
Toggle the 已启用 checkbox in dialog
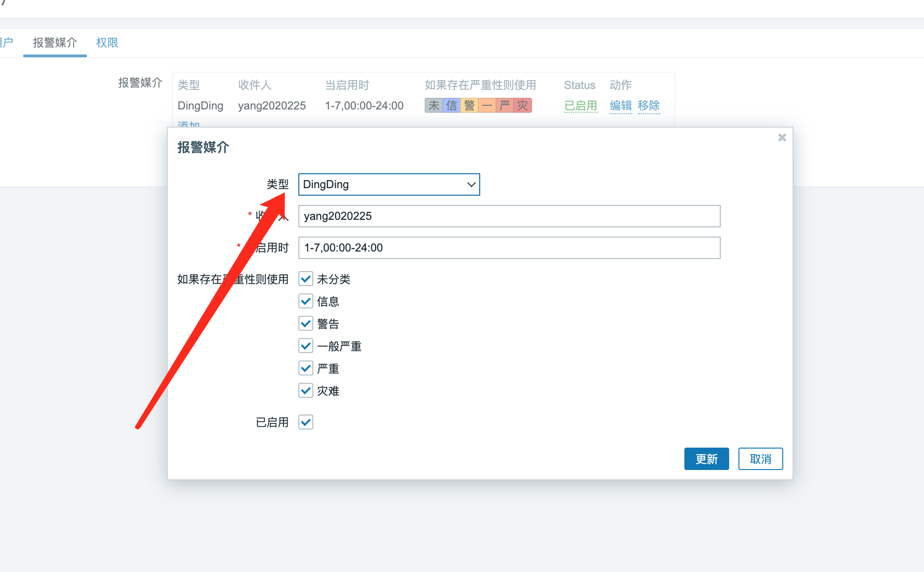pos(306,422)
